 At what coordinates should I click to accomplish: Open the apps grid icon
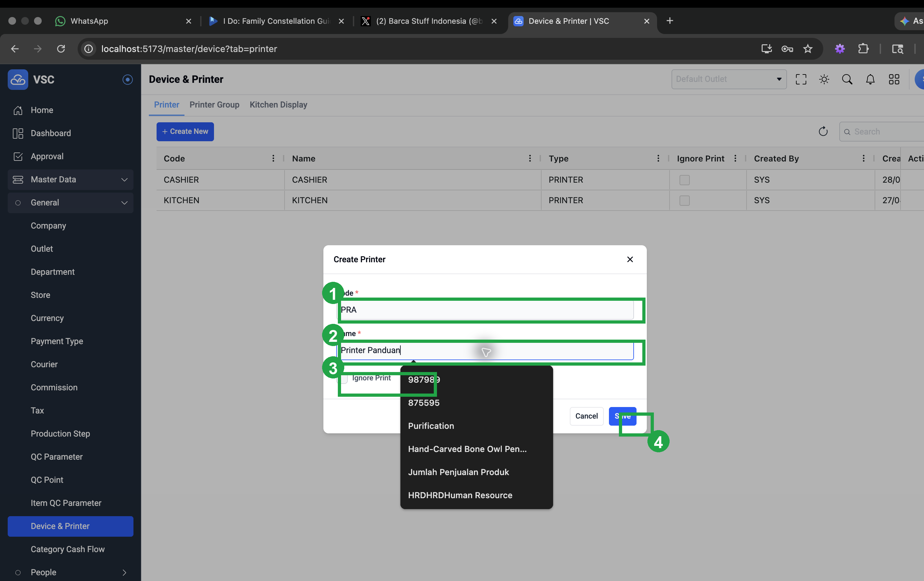tap(894, 79)
